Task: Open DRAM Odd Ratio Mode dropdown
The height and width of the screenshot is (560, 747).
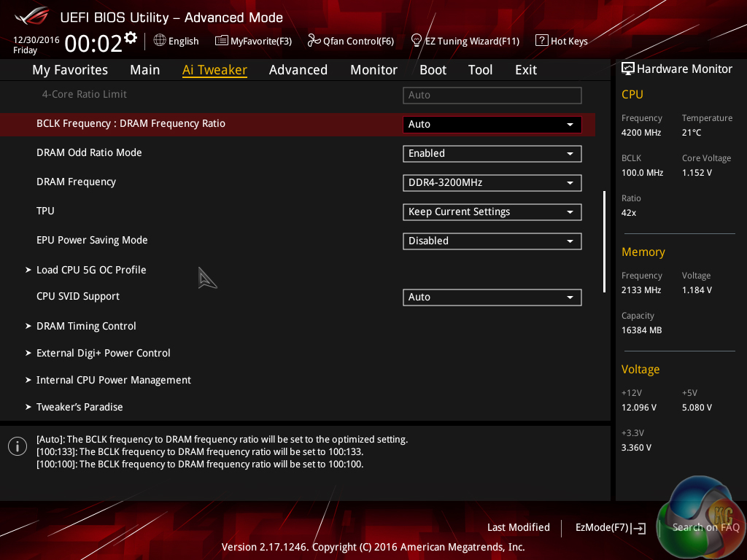Action: click(492, 154)
